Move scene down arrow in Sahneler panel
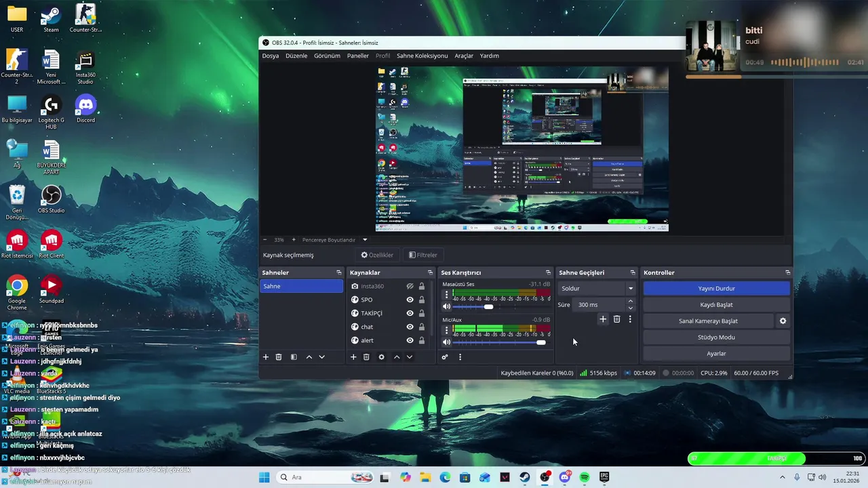This screenshot has width=868, height=488. point(322,357)
